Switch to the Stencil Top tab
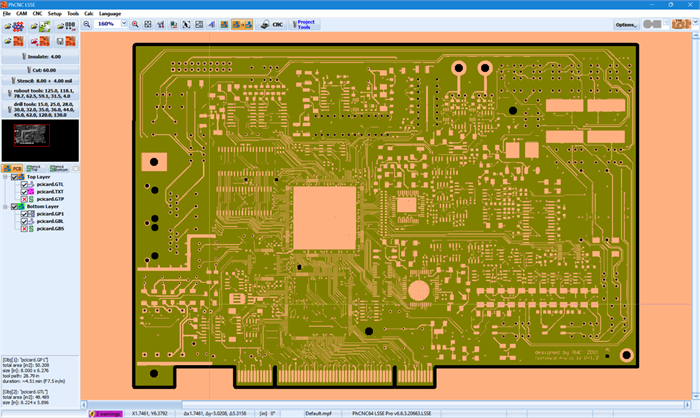The width and height of the screenshot is (700, 418). (35, 168)
